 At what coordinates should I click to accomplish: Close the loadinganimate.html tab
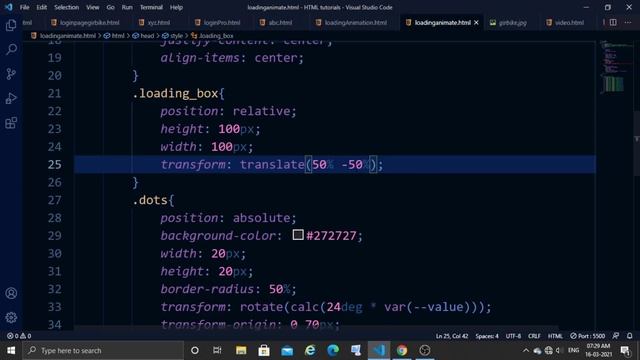(x=476, y=22)
